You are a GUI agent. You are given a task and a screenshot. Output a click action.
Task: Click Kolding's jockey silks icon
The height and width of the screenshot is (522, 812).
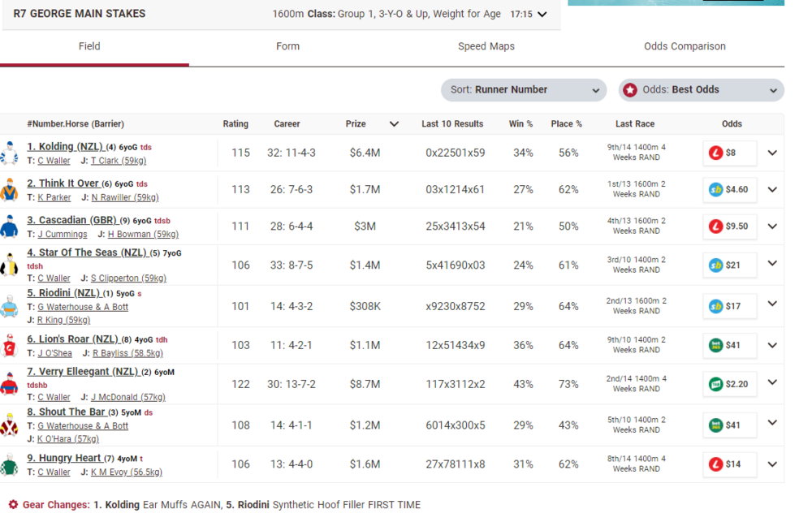10,153
